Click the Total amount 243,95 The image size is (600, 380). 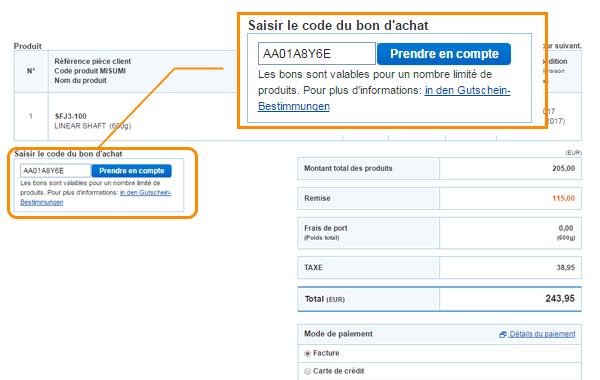coord(560,298)
